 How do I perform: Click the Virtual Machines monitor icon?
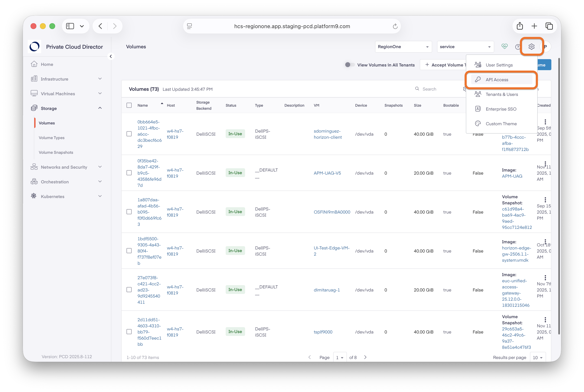click(34, 93)
